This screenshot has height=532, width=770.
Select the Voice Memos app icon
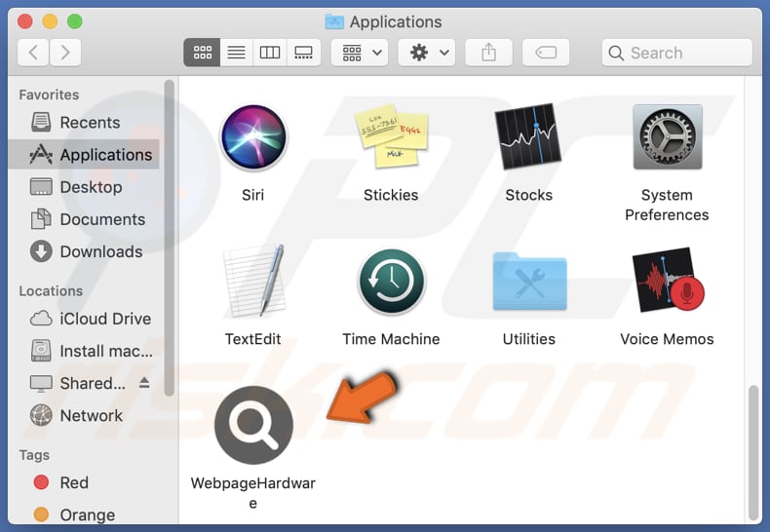pyautogui.click(x=668, y=280)
